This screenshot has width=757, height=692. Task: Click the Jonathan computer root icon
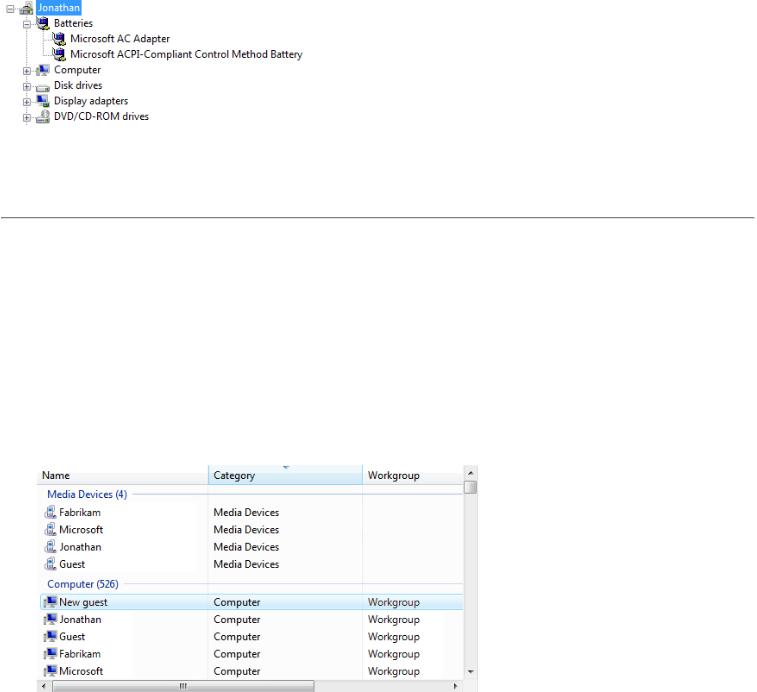26,8
